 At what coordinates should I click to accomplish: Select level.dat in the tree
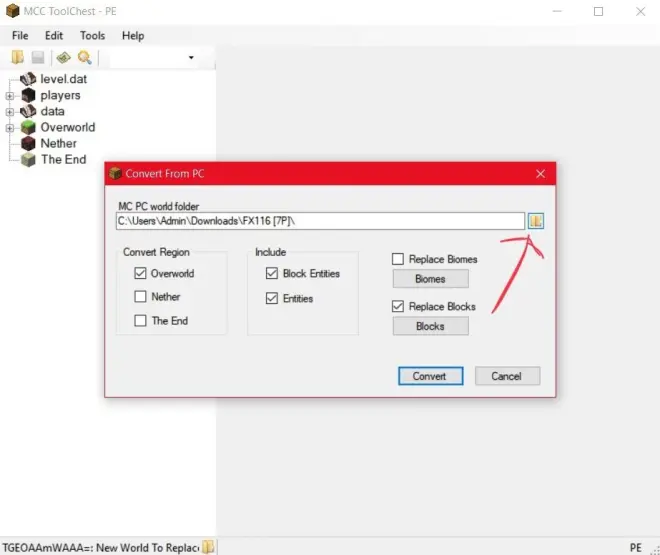pos(64,79)
